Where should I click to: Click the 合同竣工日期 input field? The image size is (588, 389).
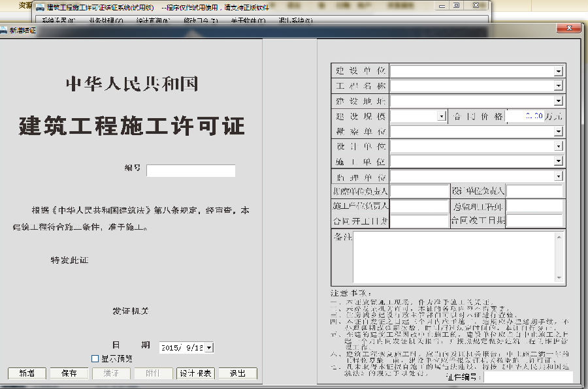tap(534, 221)
